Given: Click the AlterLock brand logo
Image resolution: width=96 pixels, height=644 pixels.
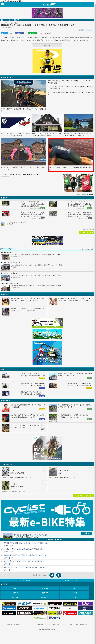Looking at the screenshot, I should (85, 613).
